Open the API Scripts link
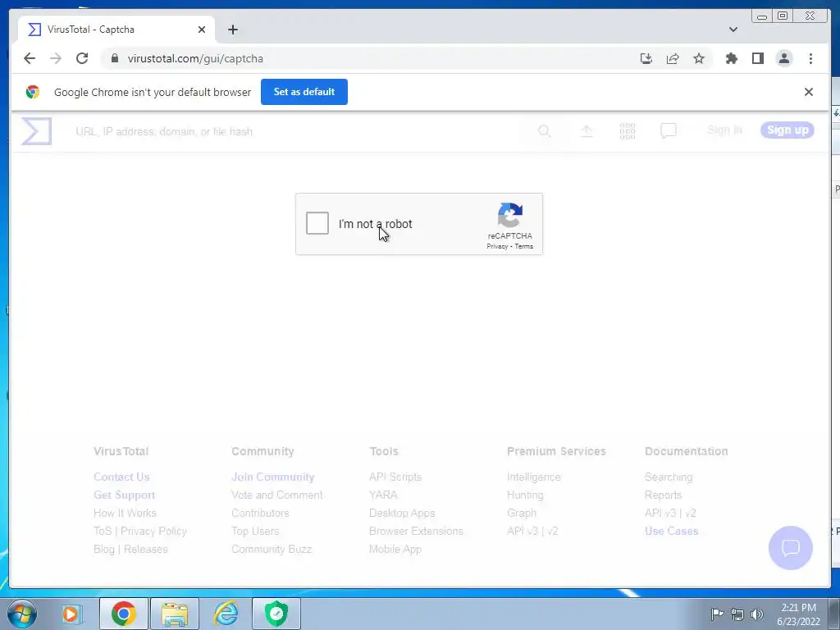The height and width of the screenshot is (630, 840). [x=395, y=477]
